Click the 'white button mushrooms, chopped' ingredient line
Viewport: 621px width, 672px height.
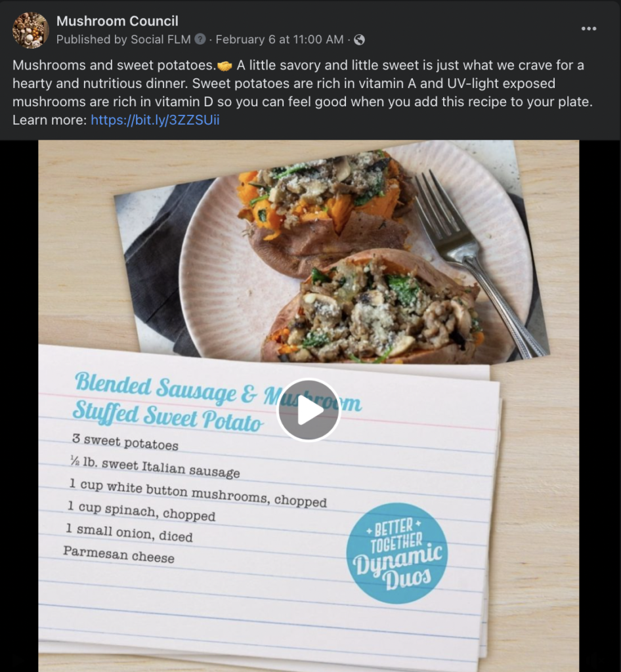coord(198,493)
